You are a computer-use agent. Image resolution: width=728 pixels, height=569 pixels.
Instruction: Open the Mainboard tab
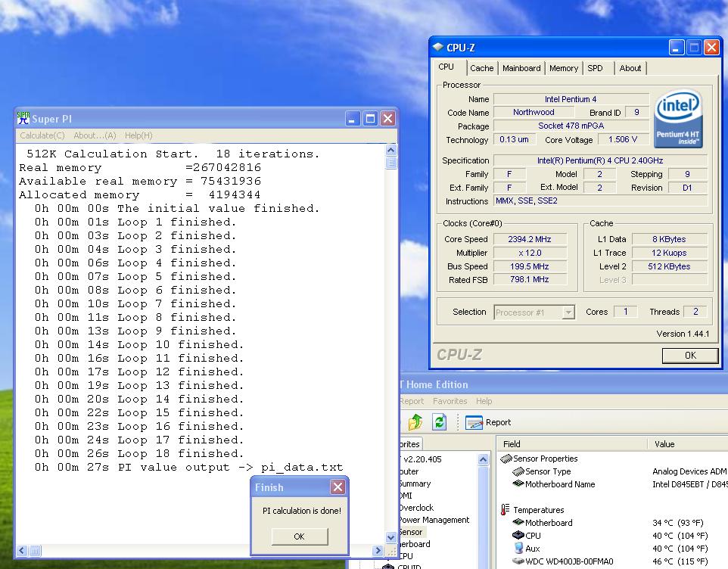(x=521, y=68)
